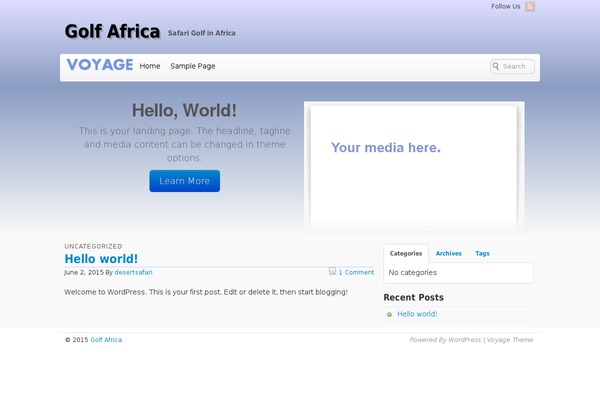Image resolution: width=600 pixels, height=400 pixels.
Task: Click the Golf Africa link in the footer
Action: (106, 340)
